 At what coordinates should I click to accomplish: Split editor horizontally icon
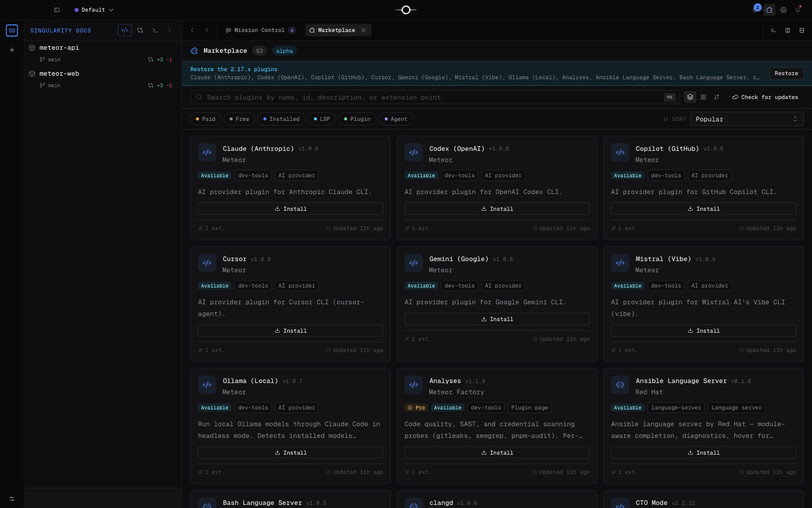pos(802,30)
